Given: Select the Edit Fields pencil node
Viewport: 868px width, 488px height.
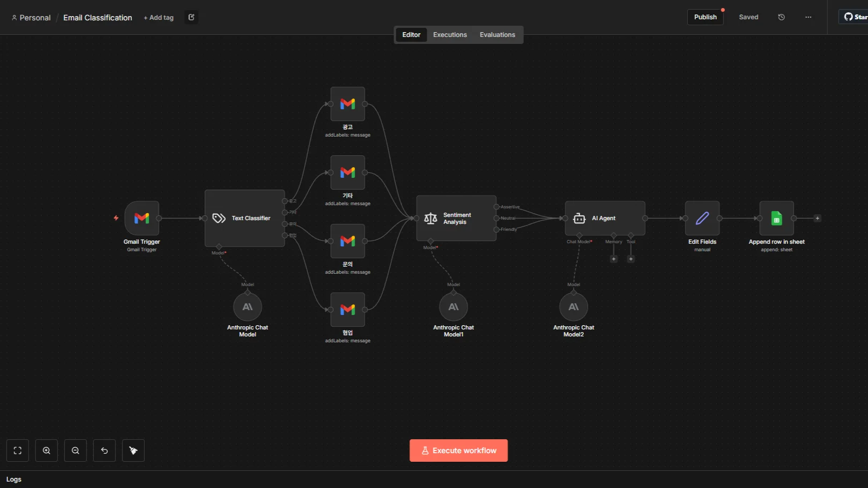Looking at the screenshot, I should coord(702,218).
